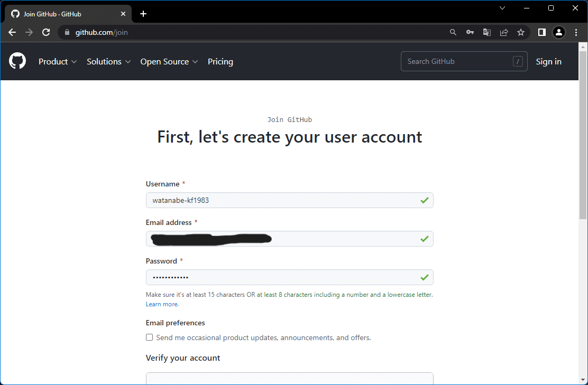588x385 pixels.
Task: Select the Join GitHub browser tab
Action: pos(68,14)
